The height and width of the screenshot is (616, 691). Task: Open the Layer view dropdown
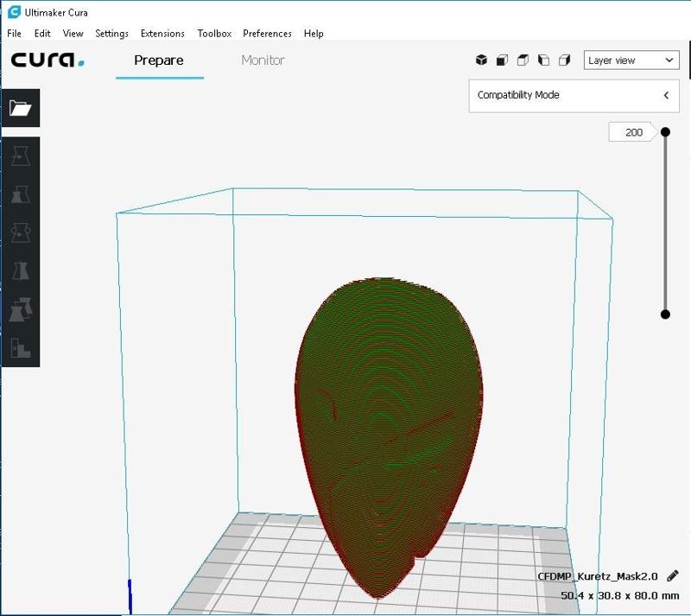click(x=631, y=60)
